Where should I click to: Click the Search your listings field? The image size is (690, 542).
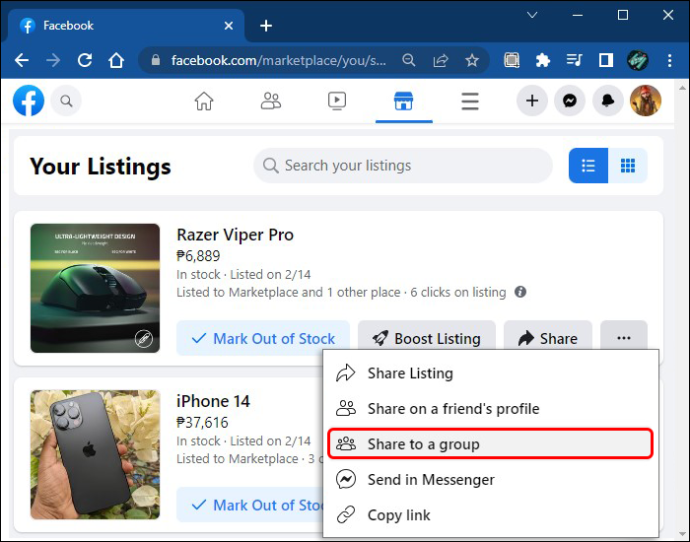(x=403, y=166)
